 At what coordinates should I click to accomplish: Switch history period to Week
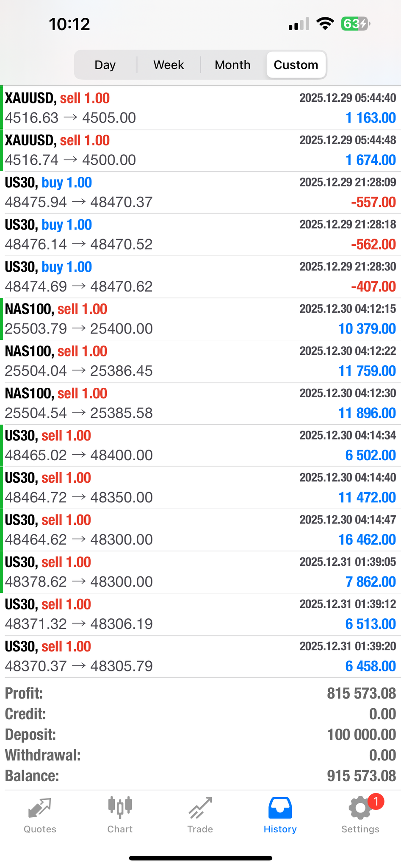coord(169,65)
